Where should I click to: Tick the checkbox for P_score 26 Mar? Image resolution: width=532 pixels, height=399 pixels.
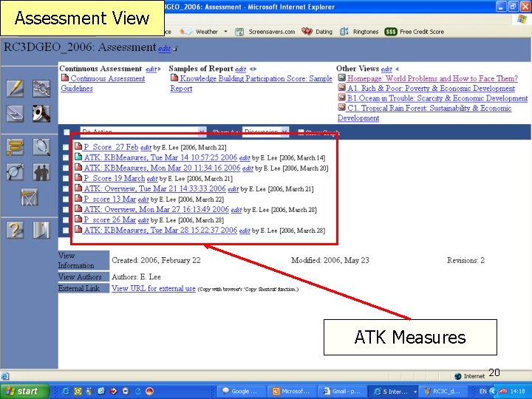[66, 220]
